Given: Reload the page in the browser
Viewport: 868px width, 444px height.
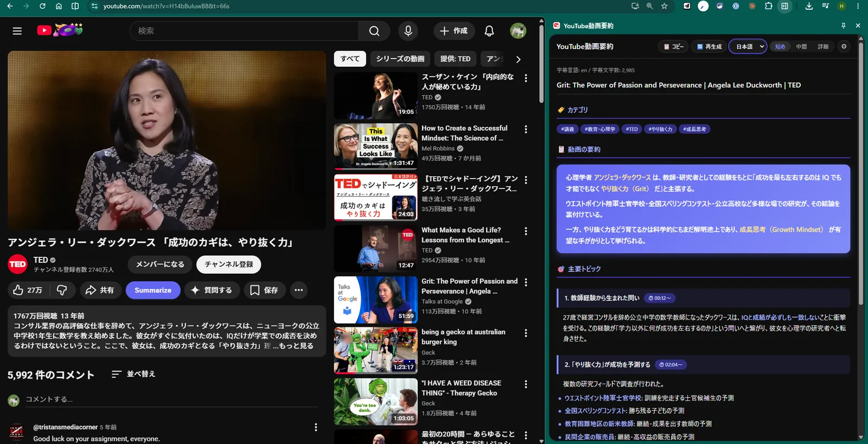Looking at the screenshot, I should [x=42, y=6].
